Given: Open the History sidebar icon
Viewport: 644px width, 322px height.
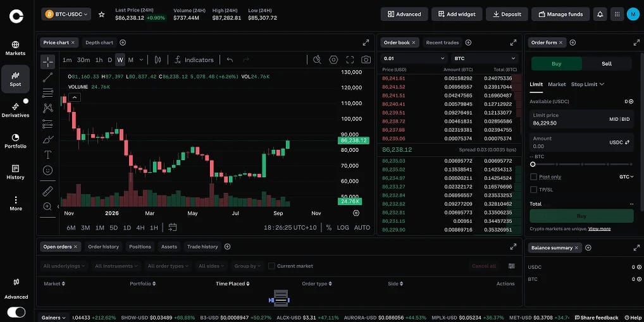Looking at the screenshot, I should 15,172.
